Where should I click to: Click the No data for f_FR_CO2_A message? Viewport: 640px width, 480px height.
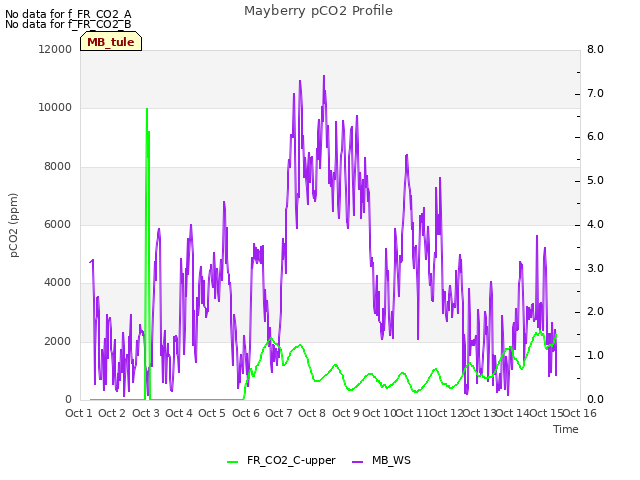point(68,14)
